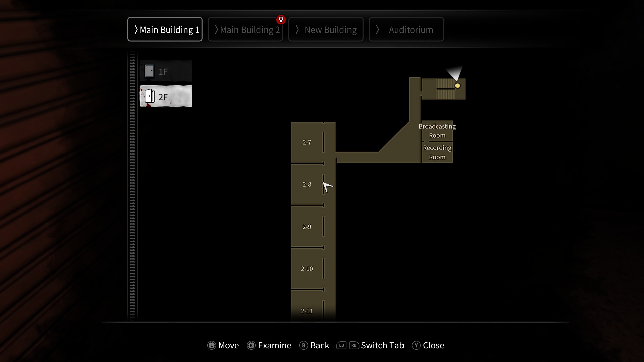Click the Broadcasting Room label icon
Image resolution: width=644 pixels, height=362 pixels.
coord(437,131)
